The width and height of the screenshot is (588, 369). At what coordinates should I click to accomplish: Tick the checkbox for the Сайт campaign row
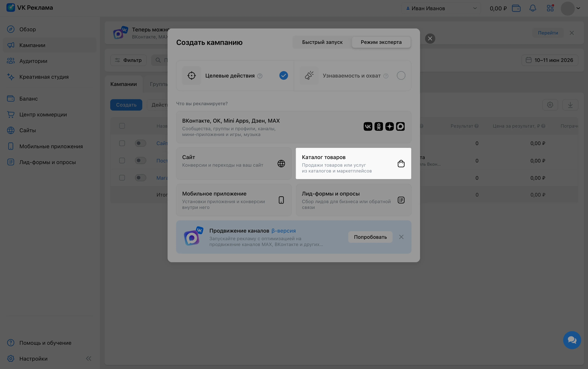pyautogui.click(x=122, y=143)
